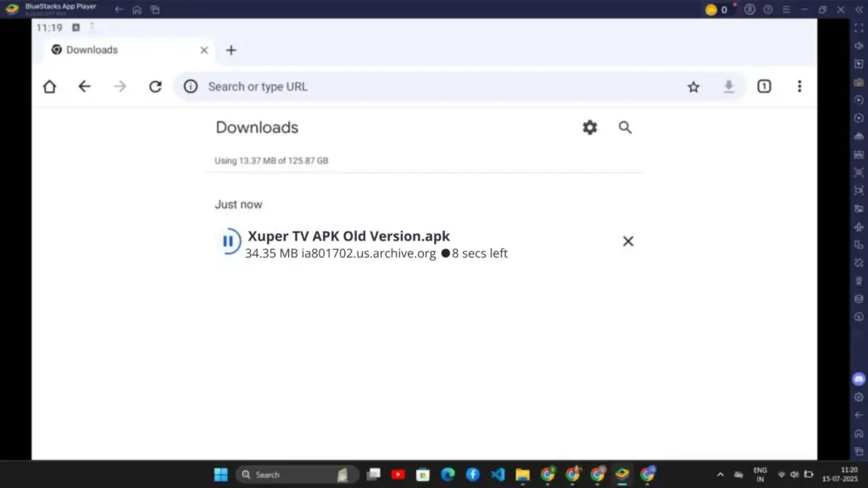Viewport: 868px width, 488px height.
Task: Expand hidden system tray icons
Action: click(720, 474)
